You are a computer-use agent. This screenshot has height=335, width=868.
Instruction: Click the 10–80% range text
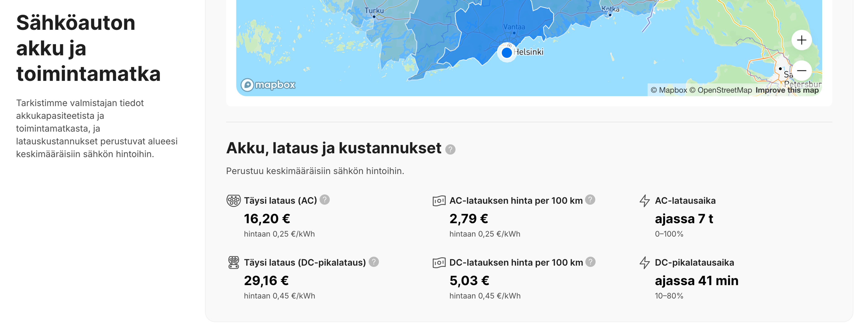pyautogui.click(x=669, y=296)
